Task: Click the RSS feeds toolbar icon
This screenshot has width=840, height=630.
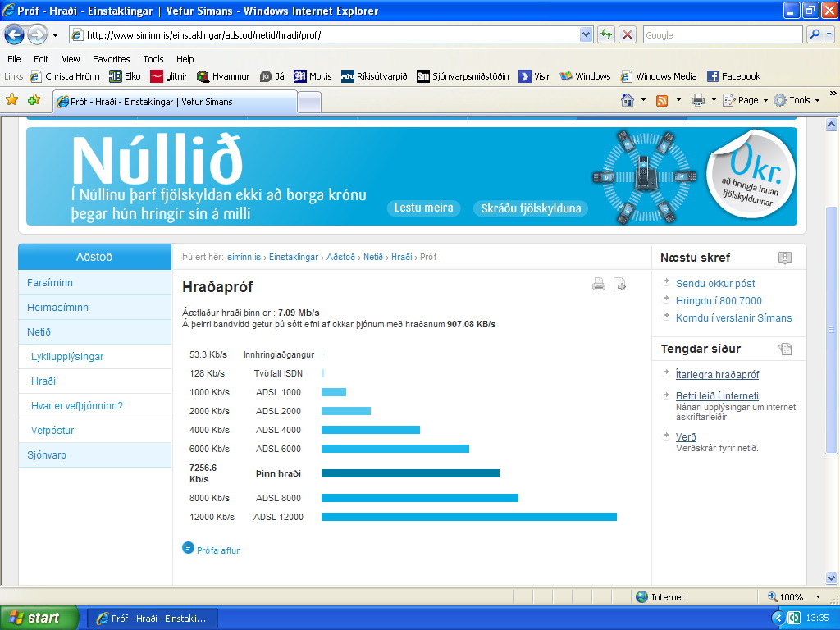Action: [661, 100]
